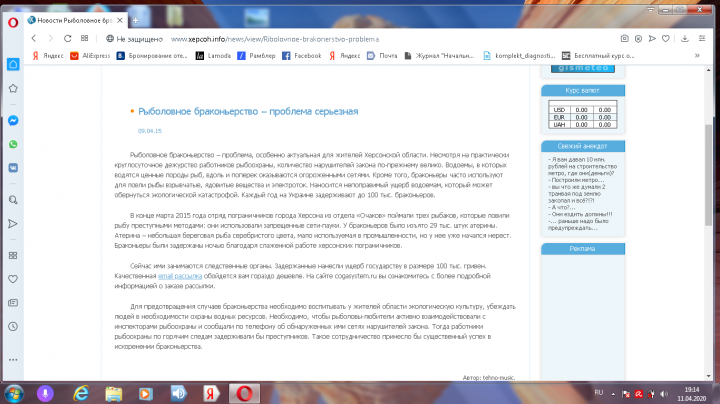Click the system tray volume icon

(664, 394)
